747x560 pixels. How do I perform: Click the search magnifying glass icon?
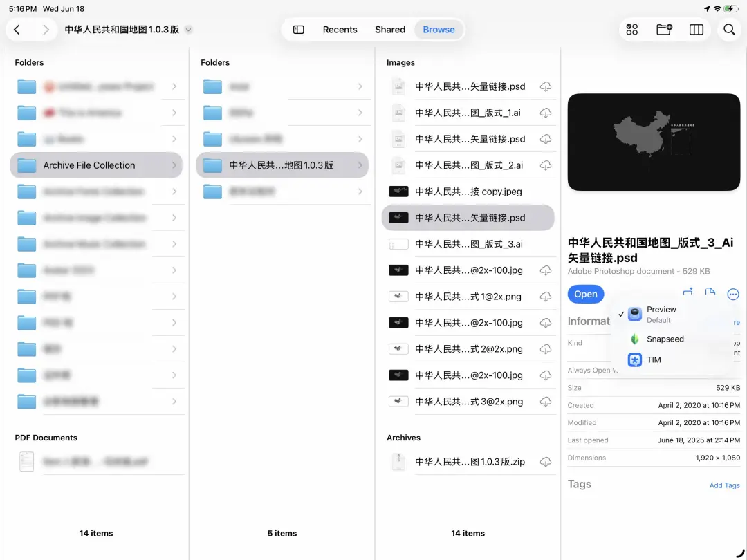(x=729, y=30)
